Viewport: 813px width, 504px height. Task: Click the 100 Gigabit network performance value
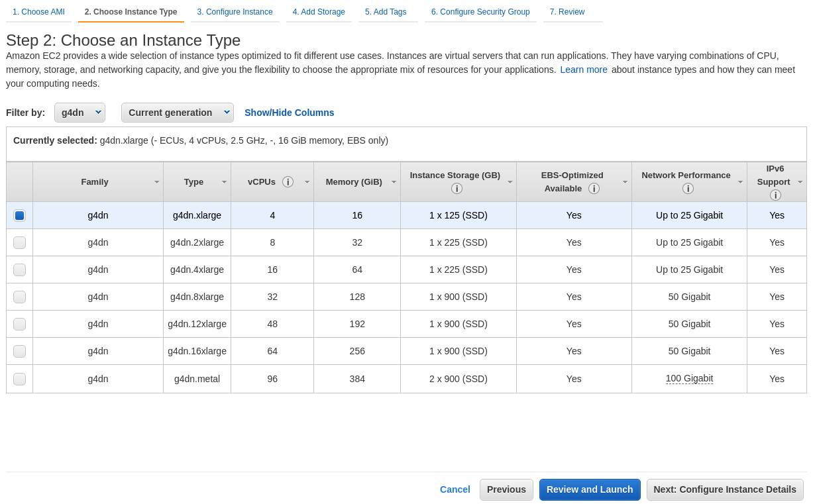689,378
